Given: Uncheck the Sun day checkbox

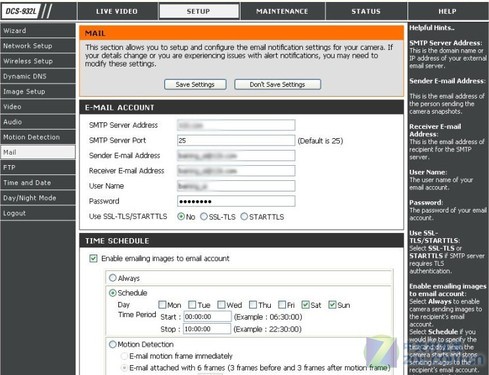Looking at the screenshot, I should pyautogui.click(x=332, y=305).
